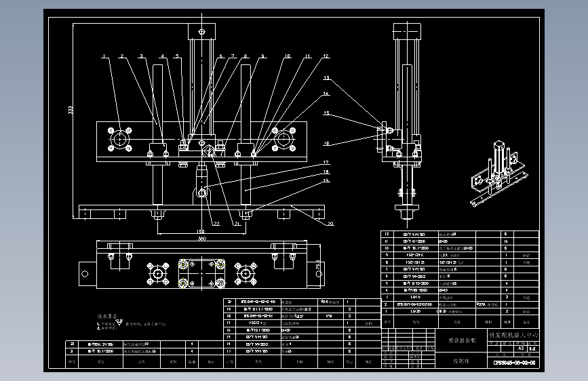Screen dimensions: 588x381
Task: Click part balloon number 12
Action: coord(326,56)
